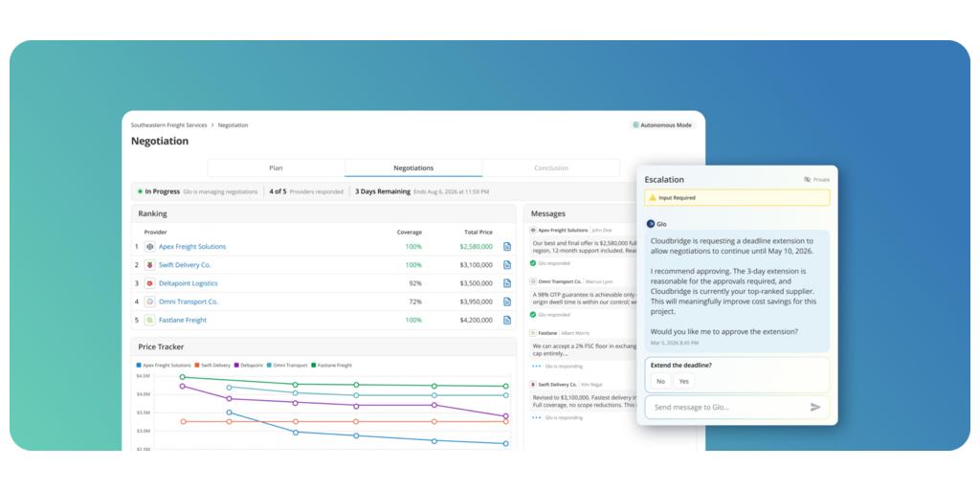Open Fastlane Freight document icon
The image size is (980, 490).
[x=507, y=320]
